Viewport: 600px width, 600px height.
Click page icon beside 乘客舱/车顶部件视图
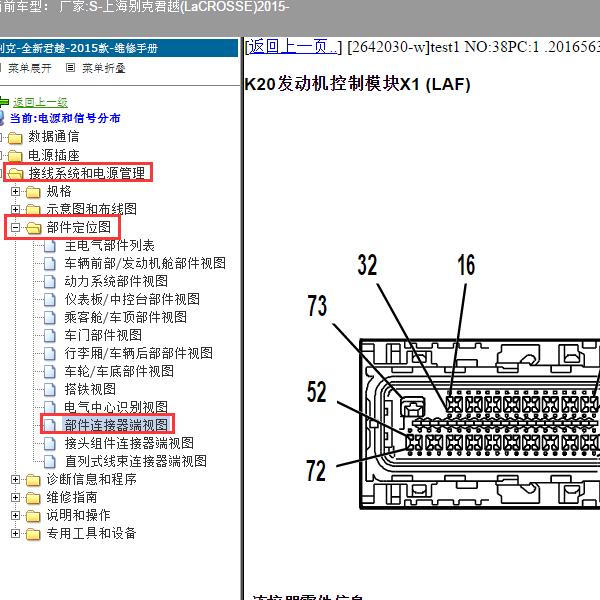[x=50, y=318]
